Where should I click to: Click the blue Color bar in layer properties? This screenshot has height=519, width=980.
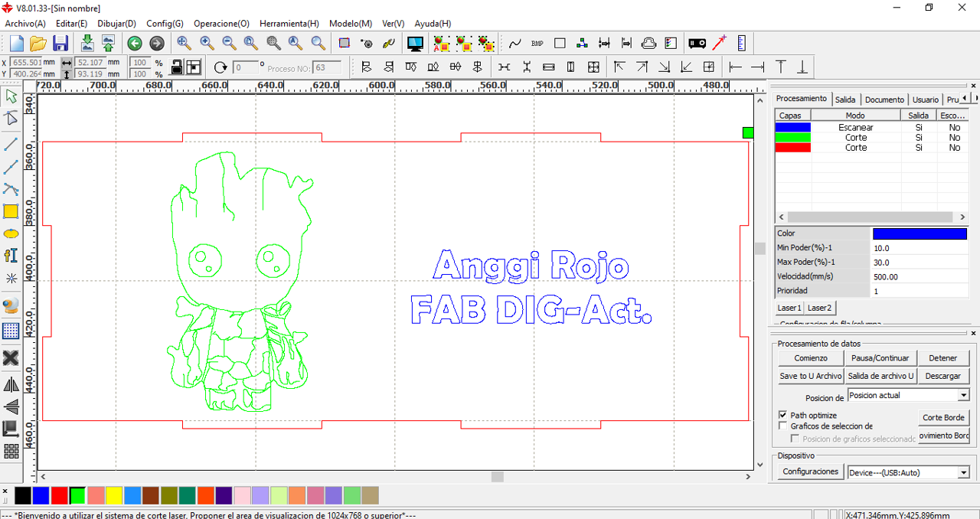point(920,233)
